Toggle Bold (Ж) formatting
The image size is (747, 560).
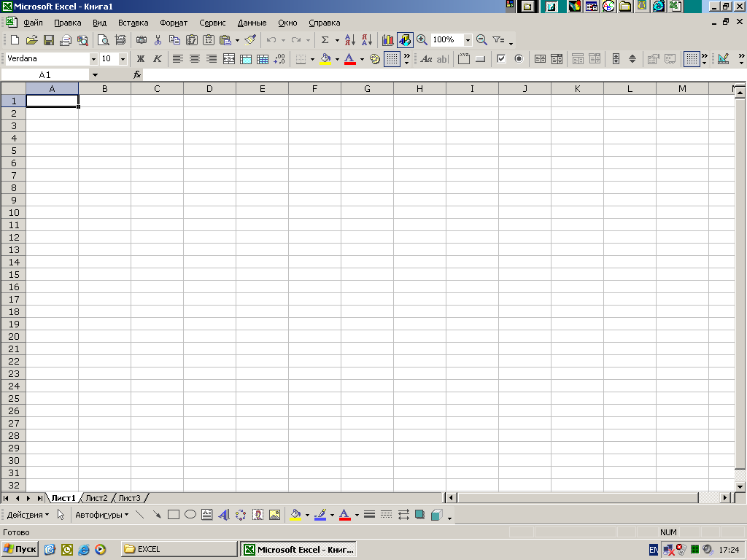click(x=141, y=58)
